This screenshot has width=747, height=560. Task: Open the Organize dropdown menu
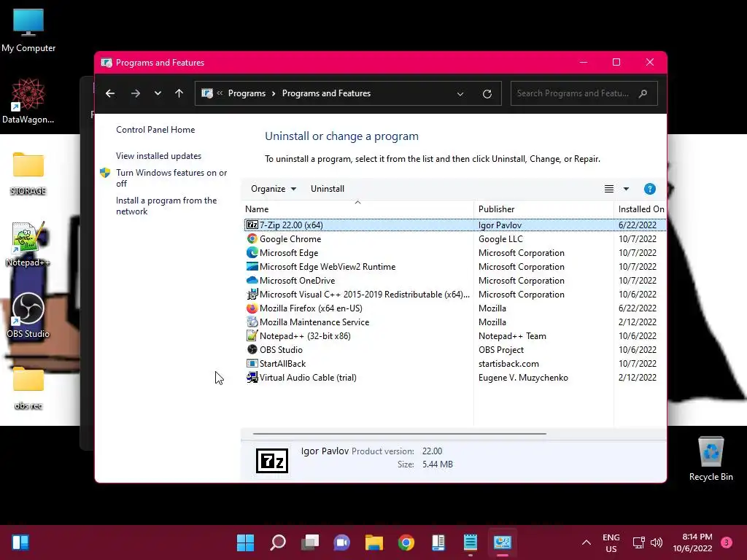point(274,189)
